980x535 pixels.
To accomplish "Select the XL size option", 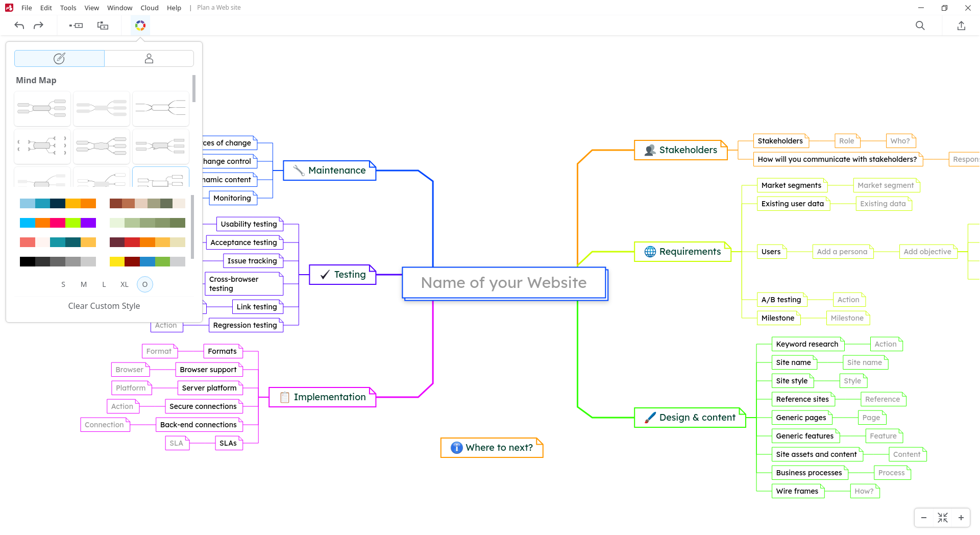I will 125,284.
